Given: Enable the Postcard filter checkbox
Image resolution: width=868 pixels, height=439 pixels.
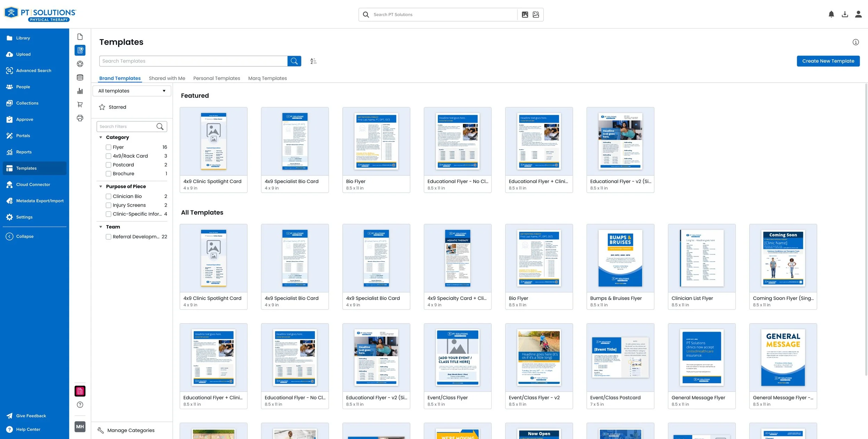Looking at the screenshot, I should point(108,165).
